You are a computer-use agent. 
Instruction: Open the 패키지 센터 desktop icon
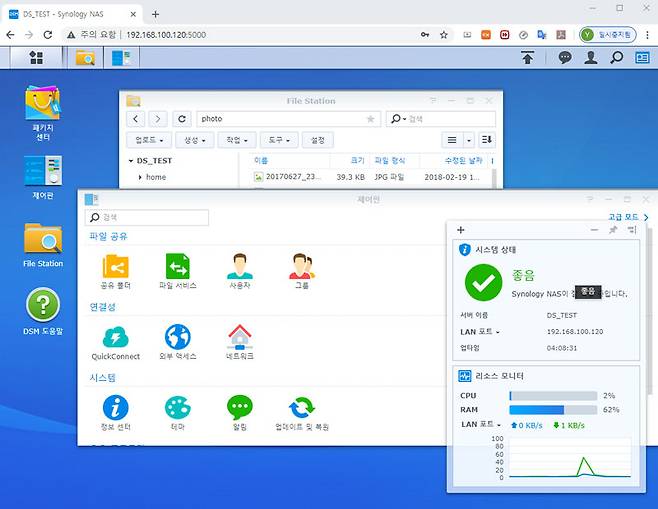point(42,103)
